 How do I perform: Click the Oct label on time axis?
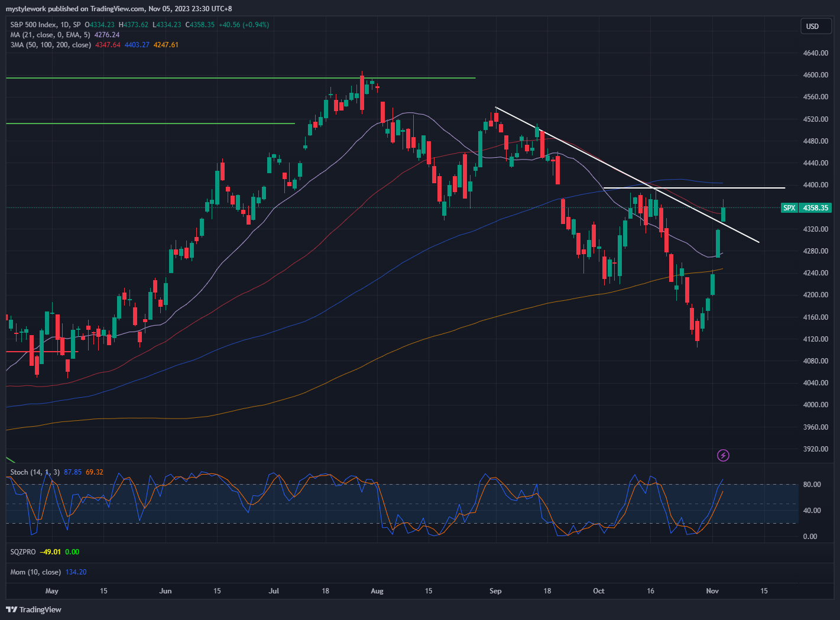599,591
